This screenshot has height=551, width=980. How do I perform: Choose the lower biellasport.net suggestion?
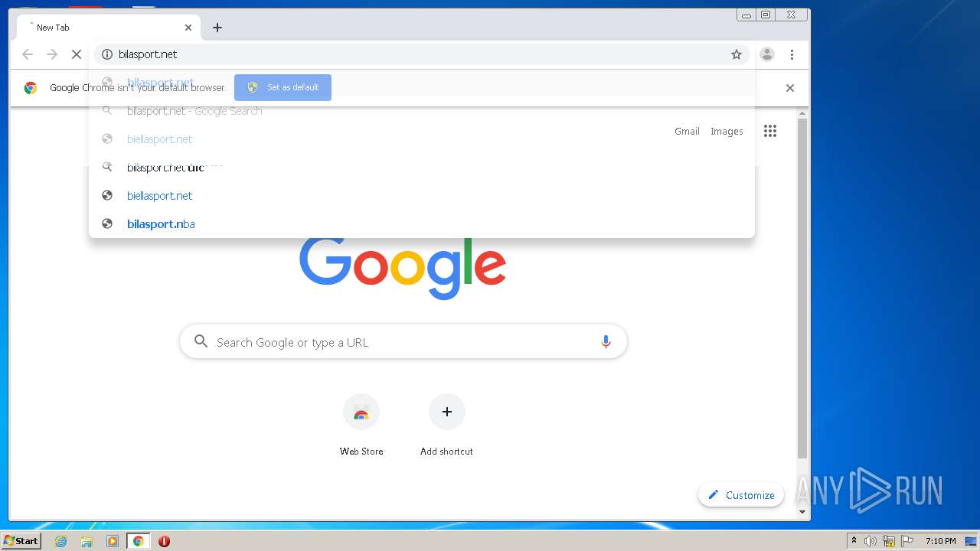click(x=422, y=196)
